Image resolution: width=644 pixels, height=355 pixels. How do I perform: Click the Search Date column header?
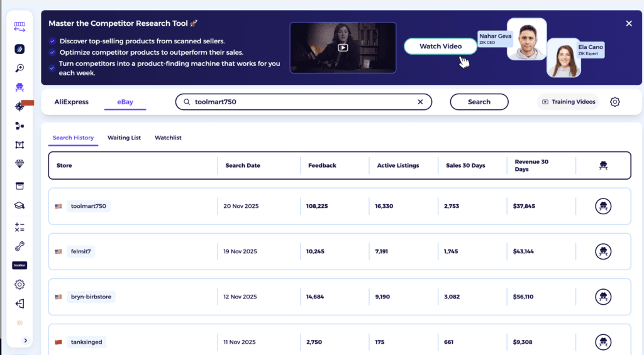click(x=243, y=165)
